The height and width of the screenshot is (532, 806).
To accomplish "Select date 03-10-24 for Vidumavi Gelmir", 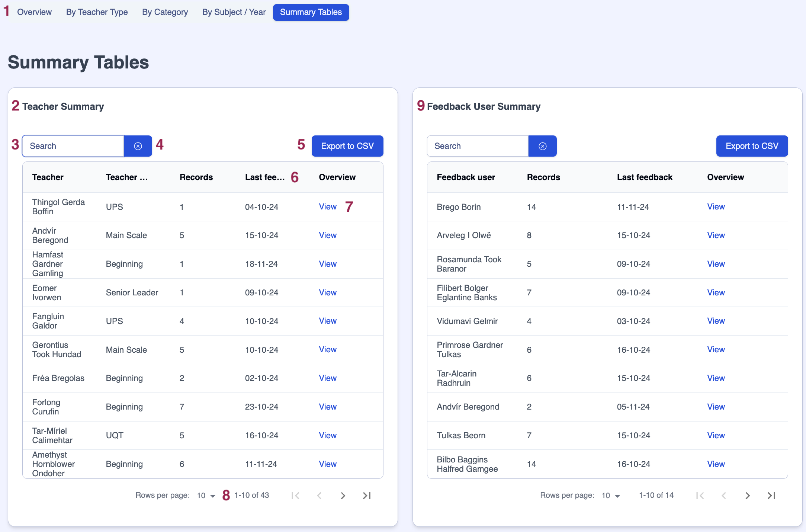I will (633, 321).
